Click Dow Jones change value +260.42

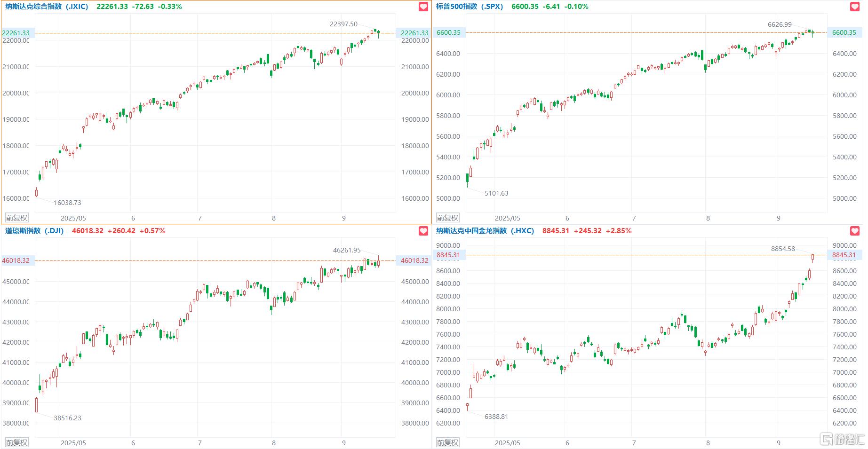tap(121, 231)
